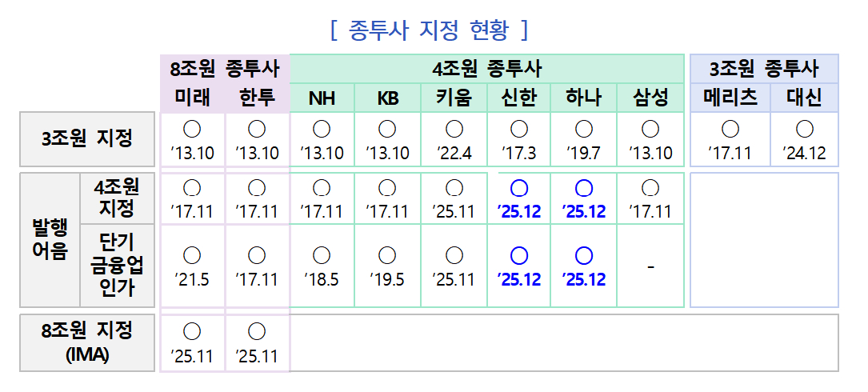Click the dash in 삼성's 단기금융업 인가 cell
Image resolution: width=868 pixels, height=392 pixels.
[x=650, y=266]
